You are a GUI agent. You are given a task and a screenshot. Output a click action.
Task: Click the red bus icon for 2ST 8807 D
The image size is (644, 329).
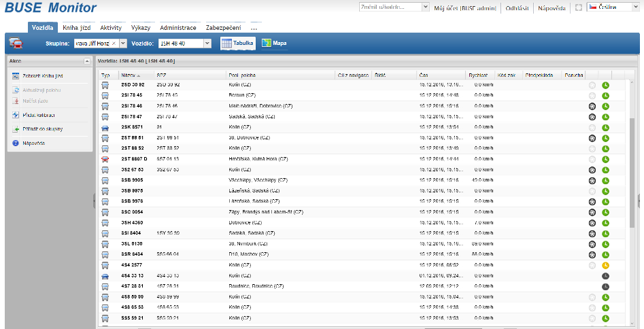point(105,159)
